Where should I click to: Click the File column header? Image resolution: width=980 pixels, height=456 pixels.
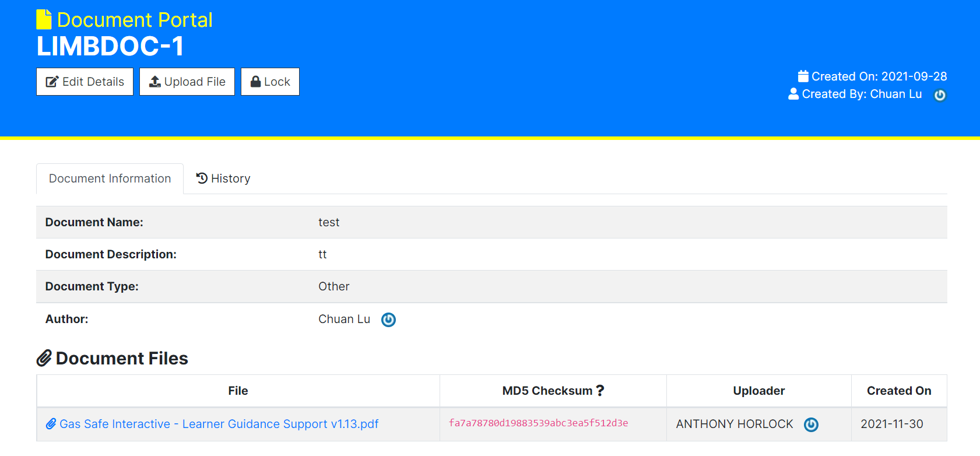(x=238, y=391)
